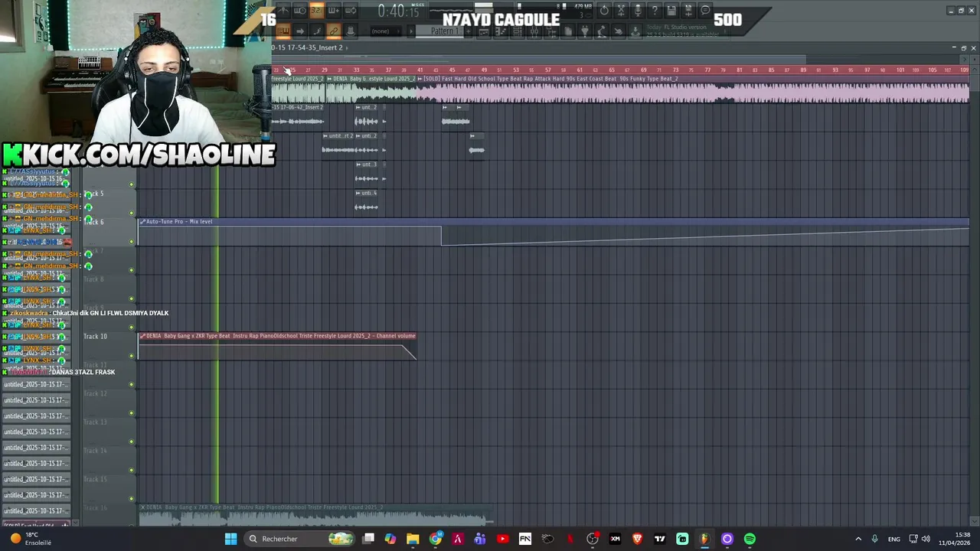Open the Browser view icon

(551, 31)
